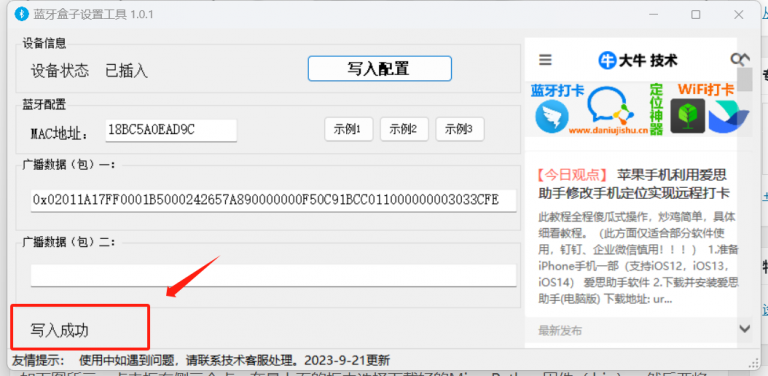768x376 pixels.
Task: Click the DingTalk 蓝牙打卡 icon
Action: (552, 117)
